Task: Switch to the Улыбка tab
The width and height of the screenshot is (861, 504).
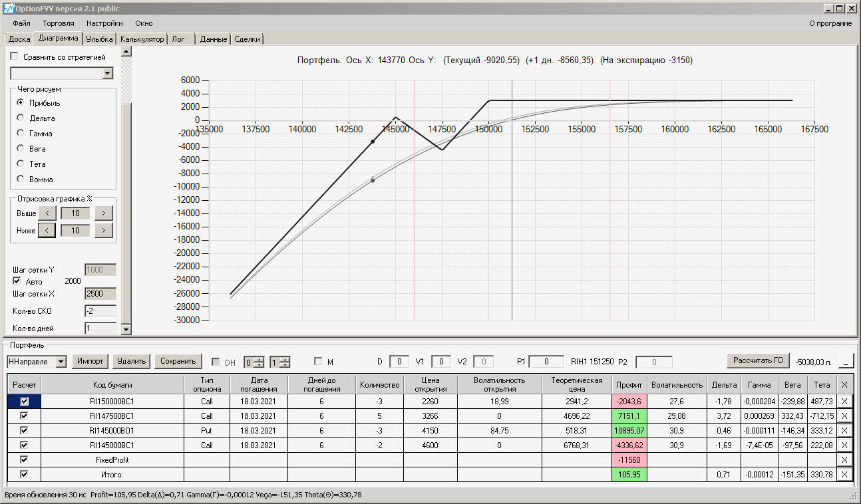Action: (100, 39)
